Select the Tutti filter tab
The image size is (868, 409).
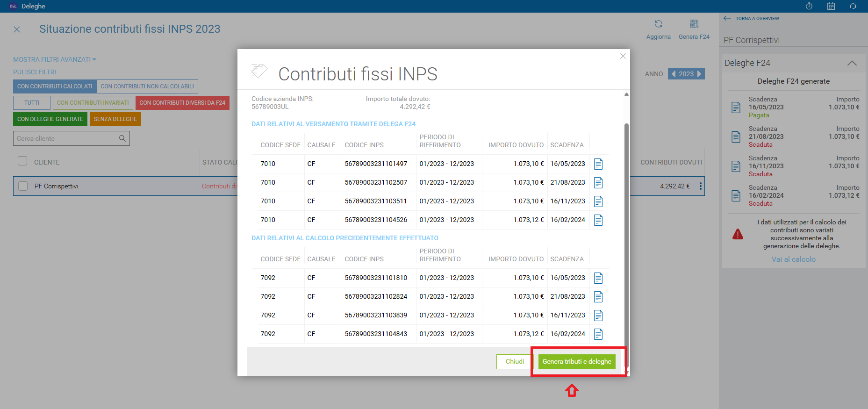click(x=32, y=103)
